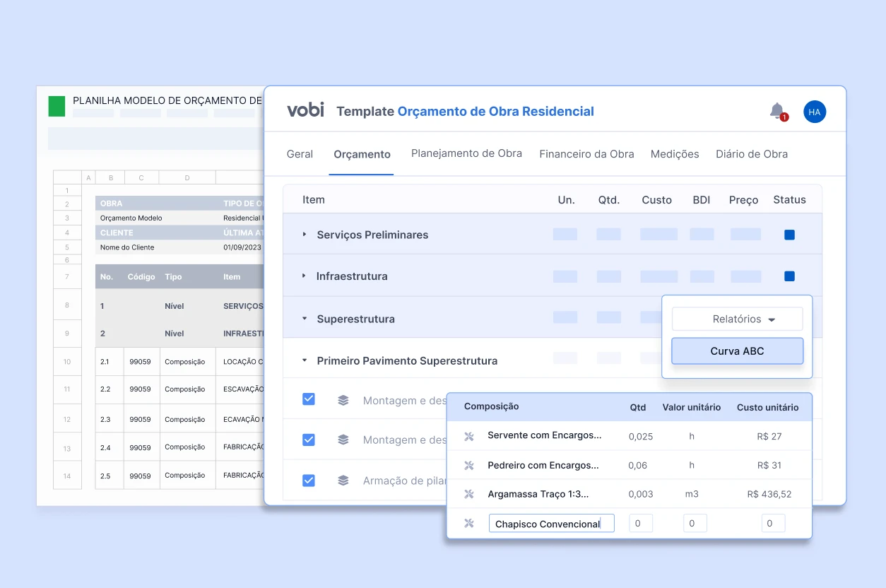Select the Curva ABC option
The width and height of the screenshot is (886, 588).
(x=737, y=351)
